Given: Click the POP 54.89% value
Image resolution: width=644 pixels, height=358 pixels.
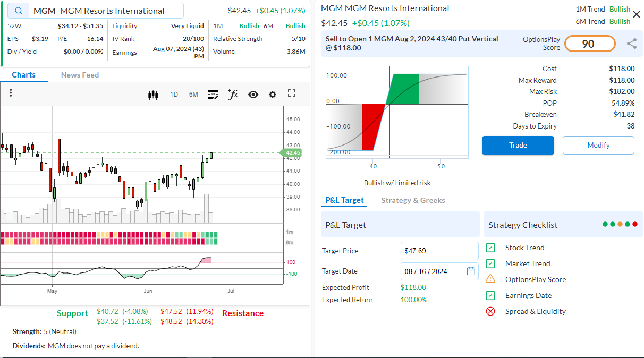Looking at the screenshot, I should pyautogui.click(x=623, y=103).
